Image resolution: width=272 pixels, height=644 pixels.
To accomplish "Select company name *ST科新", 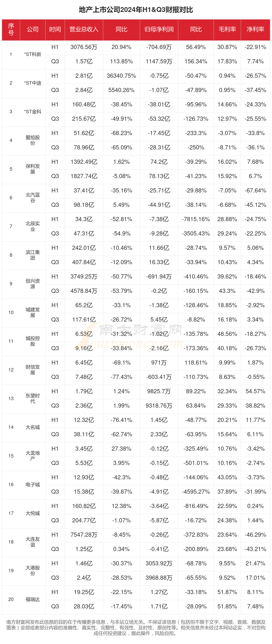I will pos(33,54).
